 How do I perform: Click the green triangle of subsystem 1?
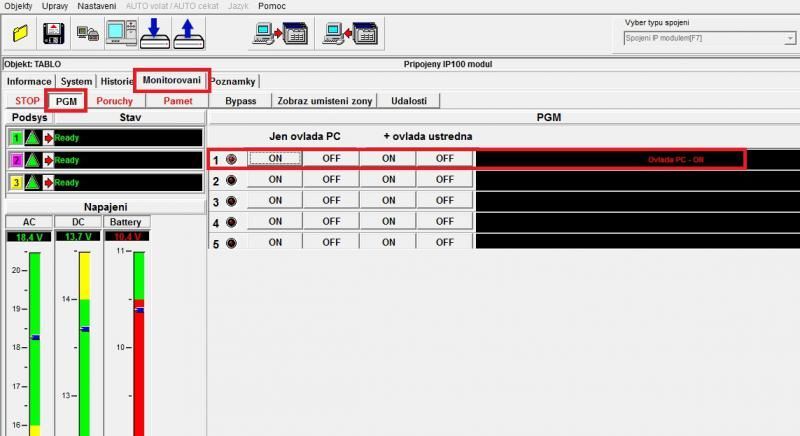point(33,137)
